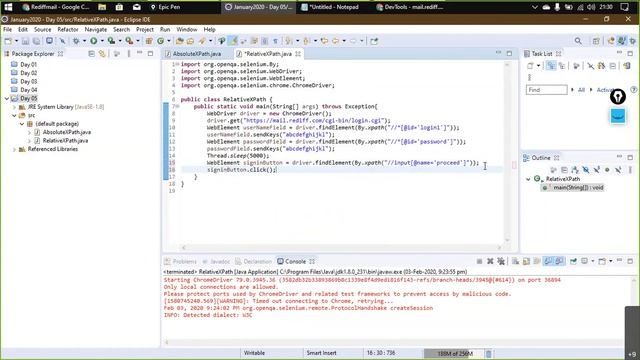
Task: Switch to the Problems tab
Action: (x=180, y=262)
